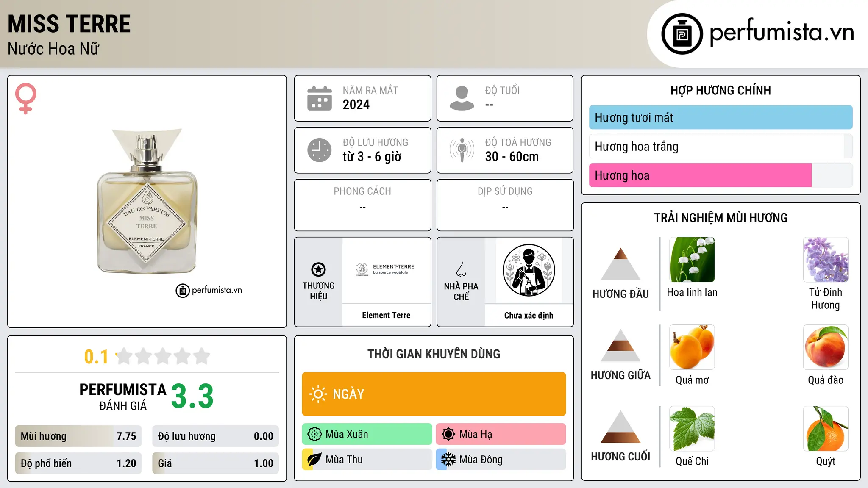The width and height of the screenshot is (868, 488).
Task: Click the Nước Hoa Nữ subtitle
Action: tap(53, 49)
